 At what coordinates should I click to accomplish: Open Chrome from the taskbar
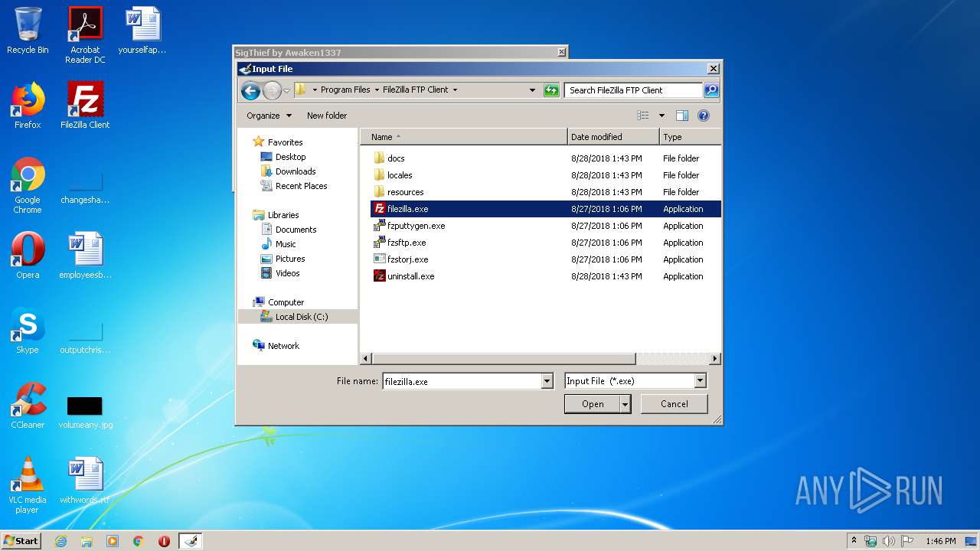pos(138,541)
